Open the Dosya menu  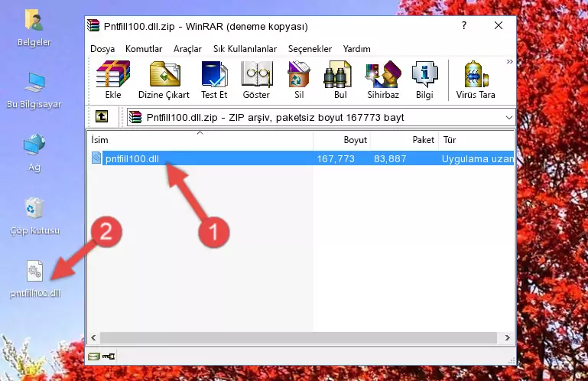point(102,49)
